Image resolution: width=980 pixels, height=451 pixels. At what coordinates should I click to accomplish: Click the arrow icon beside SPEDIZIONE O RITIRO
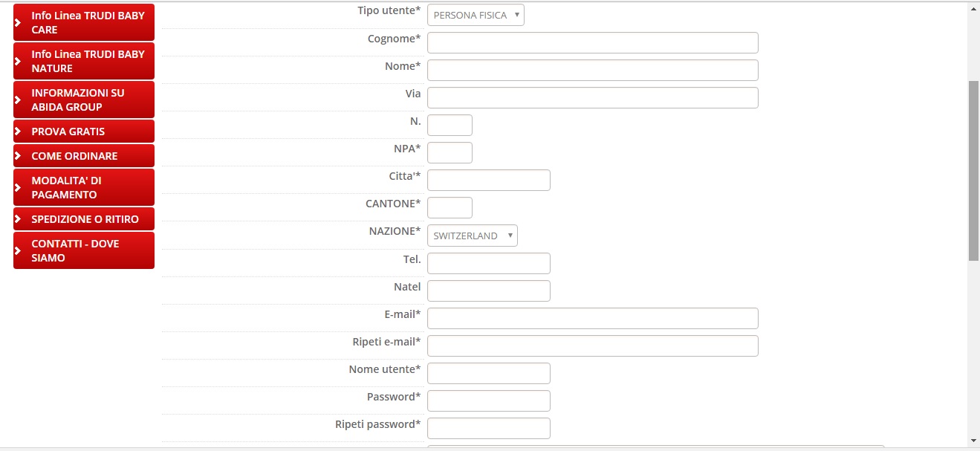18,219
